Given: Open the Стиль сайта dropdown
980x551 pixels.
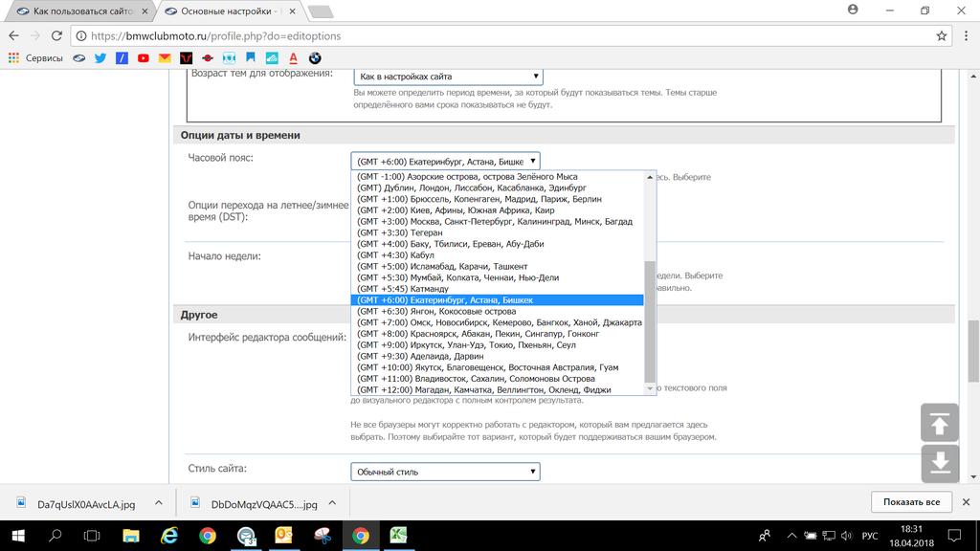Looking at the screenshot, I should (445, 472).
